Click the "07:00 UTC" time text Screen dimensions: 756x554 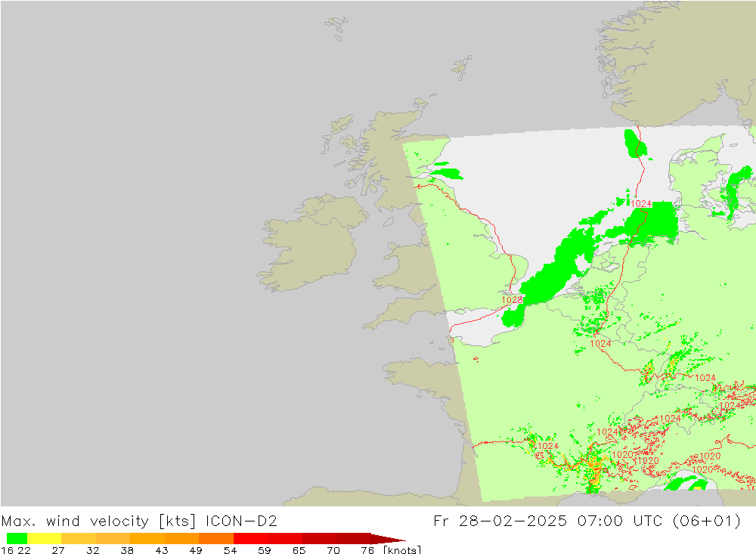pos(620,522)
